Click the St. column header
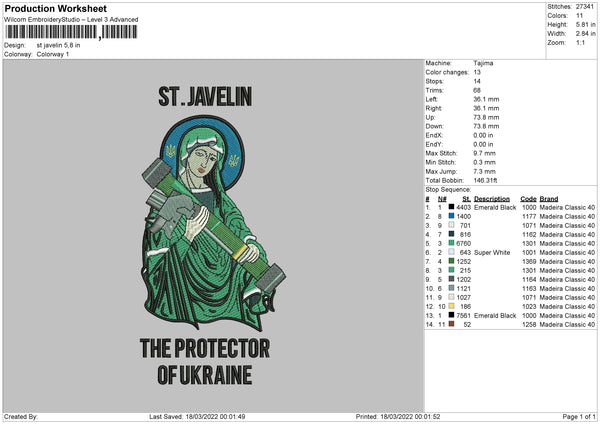Screen dimensions: 600x424 466,198
